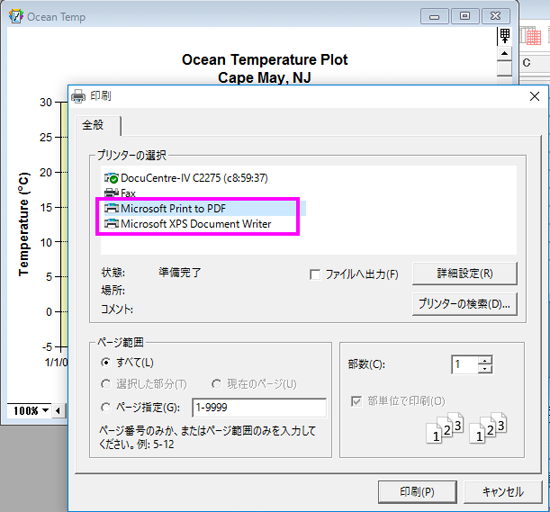Image resolution: width=550 pixels, height=512 pixels.
Task: Click the Temperature (°C) axis label
Action: [24, 224]
